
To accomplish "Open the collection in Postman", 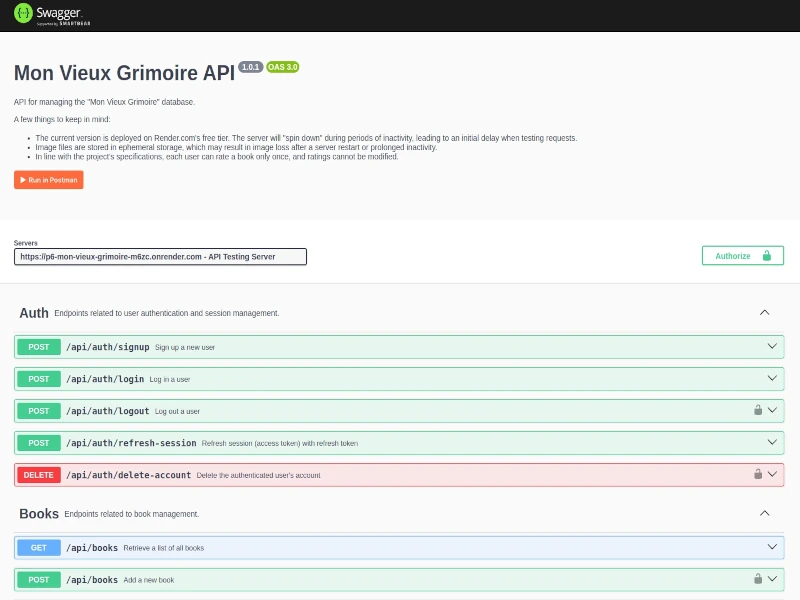I will (x=47, y=180).
